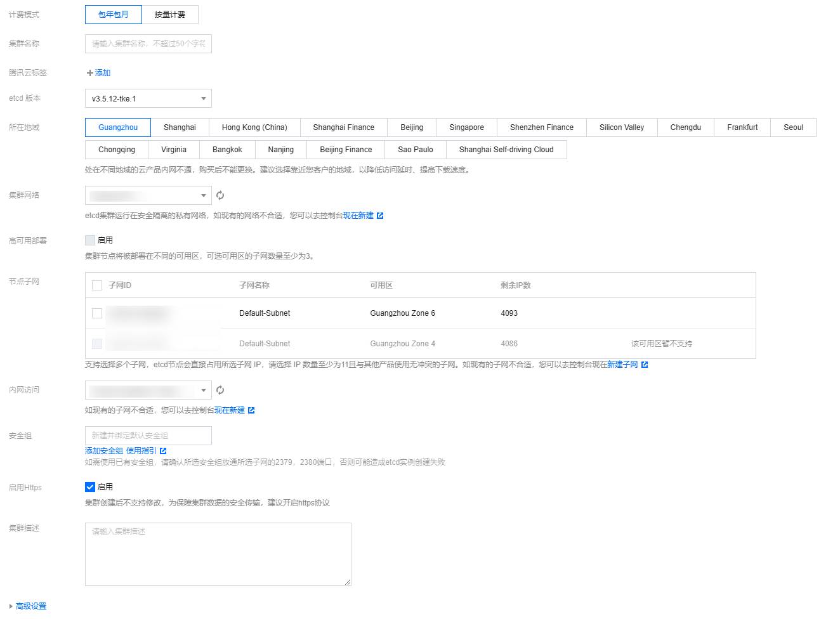Select 包年包月 billing mode

(x=114, y=15)
